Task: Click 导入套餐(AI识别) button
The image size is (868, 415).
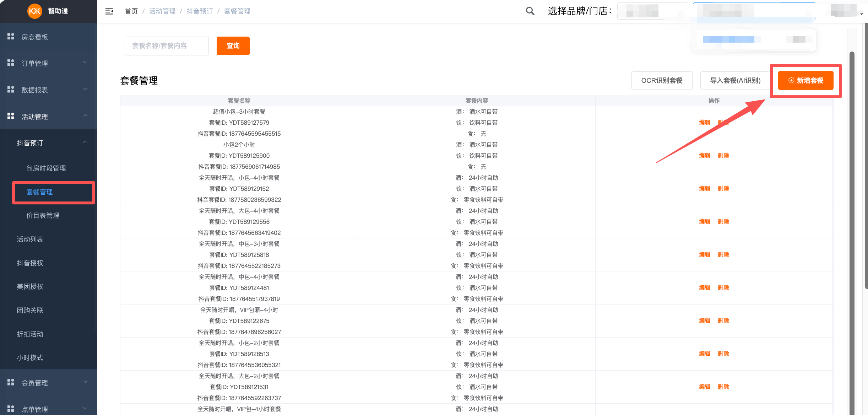Action: click(x=735, y=81)
